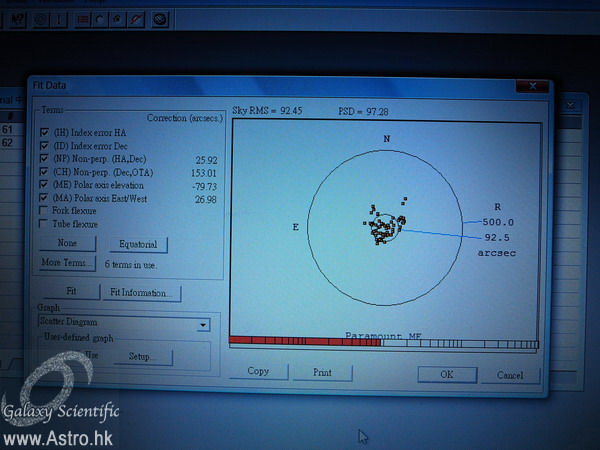This screenshot has width=600, height=450.
Task: Uncheck (IH) Index error HA term
Action: (x=43, y=132)
